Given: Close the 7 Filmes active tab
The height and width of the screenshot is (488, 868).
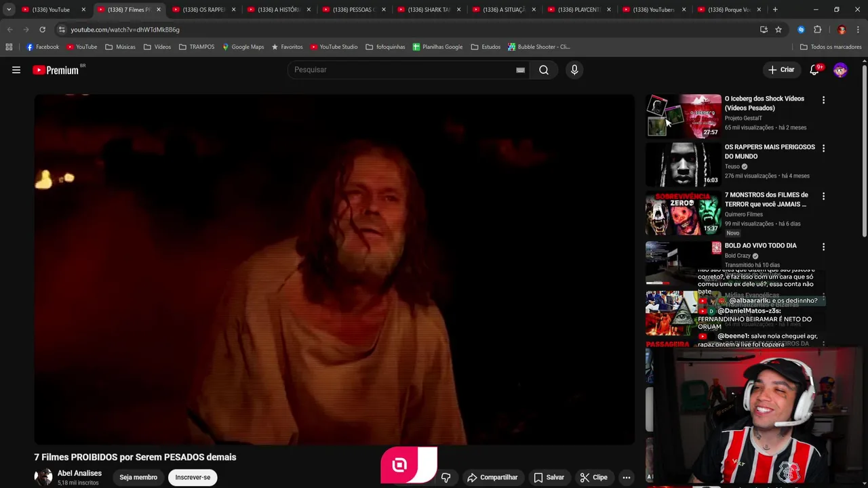Looking at the screenshot, I should pos(159,9).
